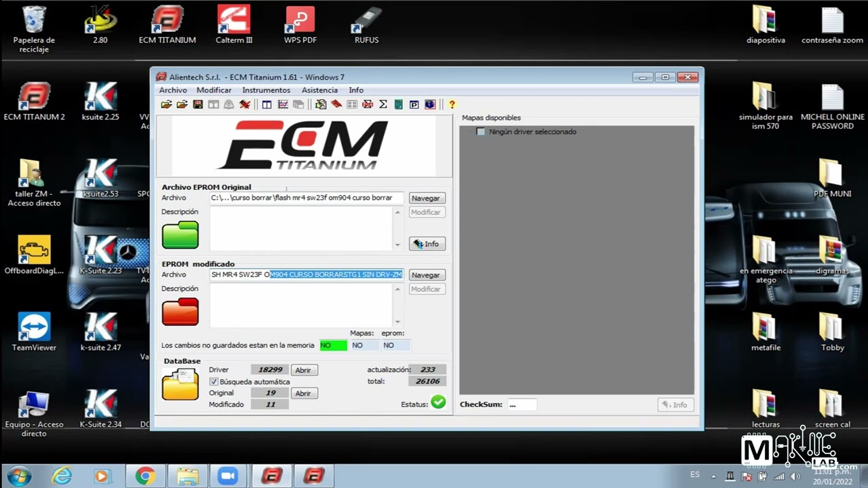Image resolution: width=868 pixels, height=488 pixels.
Task: Open Internet Explorer from the taskbar
Action: point(62,476)
